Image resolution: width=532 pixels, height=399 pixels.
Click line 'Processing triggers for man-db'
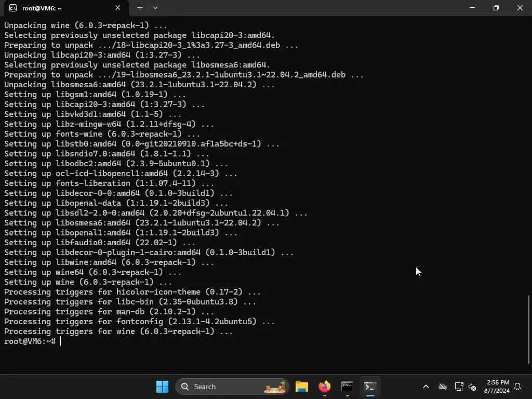point(109,312)
